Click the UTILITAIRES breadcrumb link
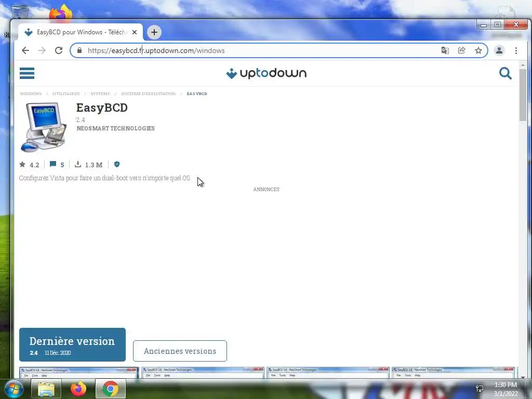Viewport: 532px width, 399px height. [66, 94]
